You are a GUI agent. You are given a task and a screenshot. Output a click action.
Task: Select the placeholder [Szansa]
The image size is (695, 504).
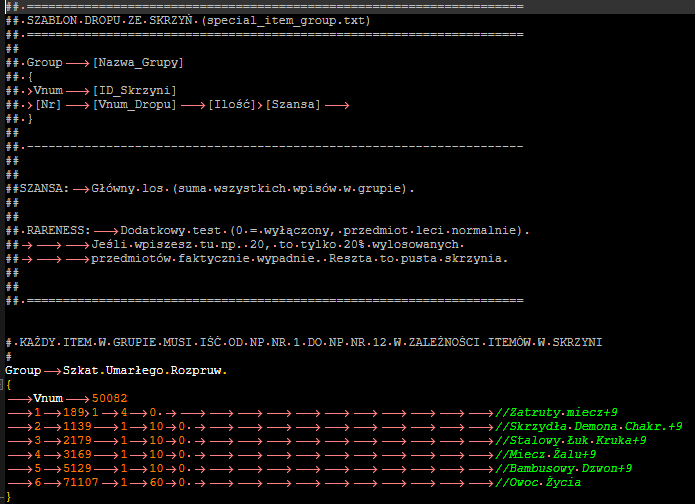coord(293,105)
